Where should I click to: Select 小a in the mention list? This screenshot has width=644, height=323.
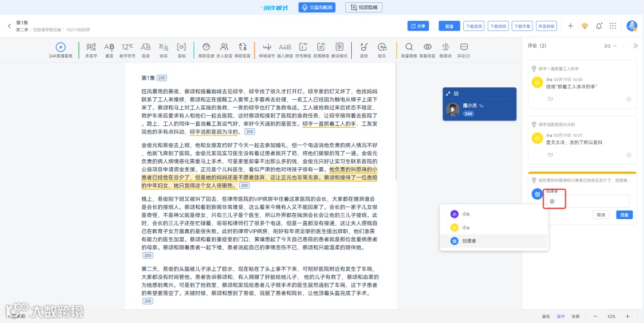[493, 227]
